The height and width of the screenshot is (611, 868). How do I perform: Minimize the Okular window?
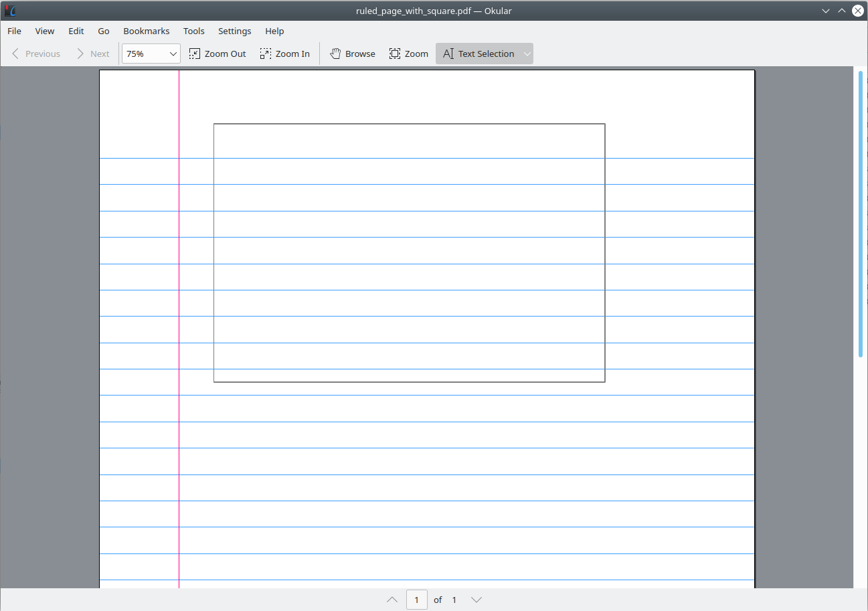pyautogui.click(x=826, y=11)
